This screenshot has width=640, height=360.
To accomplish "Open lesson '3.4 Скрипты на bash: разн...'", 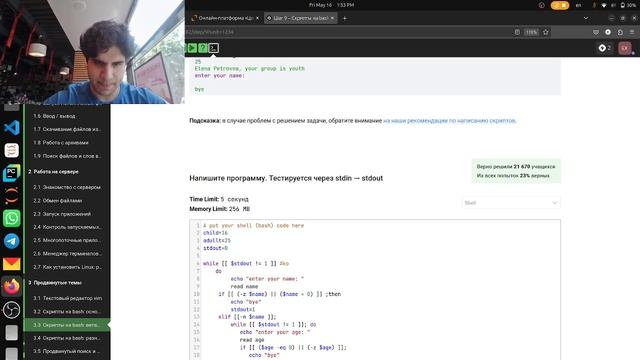I will point(67,338).
